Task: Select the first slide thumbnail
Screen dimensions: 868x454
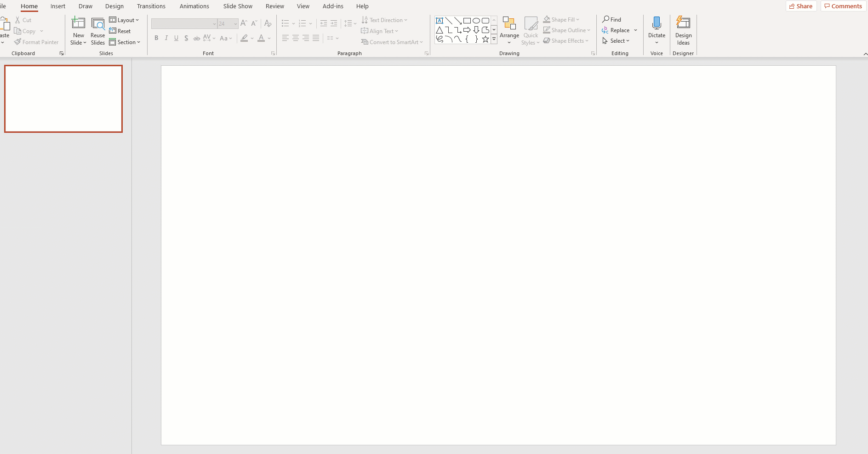Action: (x=63, y=99)
